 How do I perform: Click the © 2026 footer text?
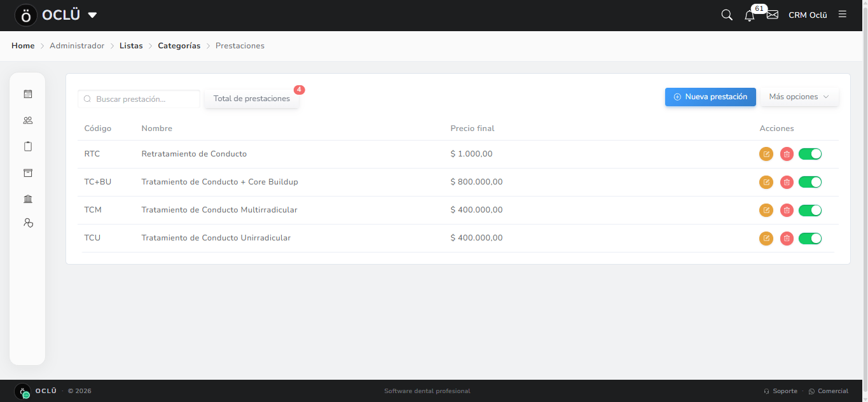(x=79, y=391)
